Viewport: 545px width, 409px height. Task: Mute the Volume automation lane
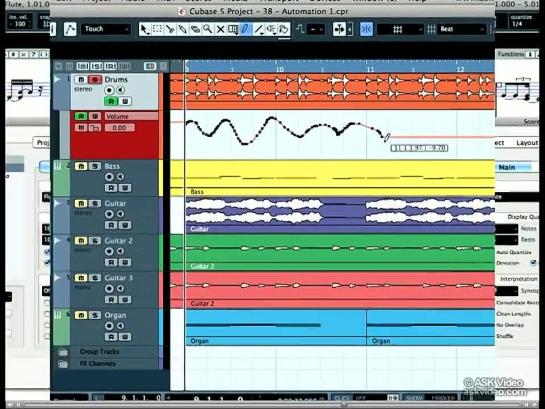coord(81,128)
